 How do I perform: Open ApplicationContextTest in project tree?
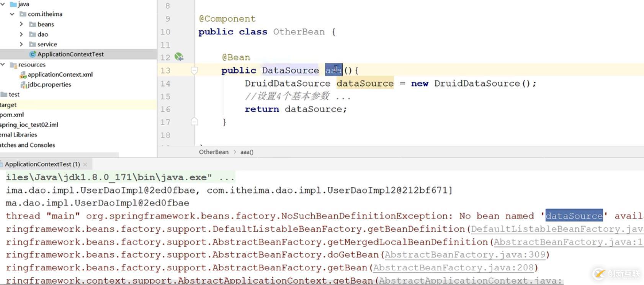click(x=70, y=54)
